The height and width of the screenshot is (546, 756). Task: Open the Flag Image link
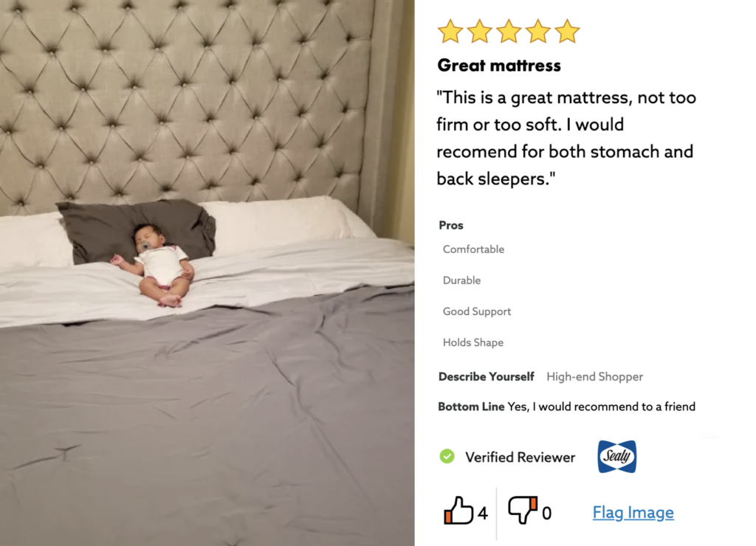click(x=633, y=512)
